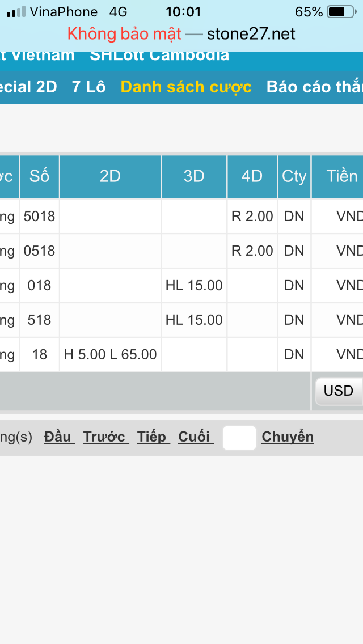The image size is (363, 644).
Task: Click the 2D column header
Action: [110, 176]
